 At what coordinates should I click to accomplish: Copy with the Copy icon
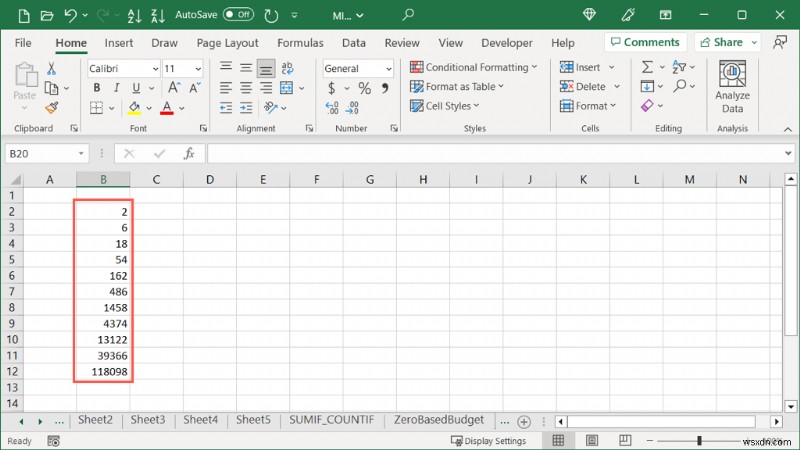coord(52,88)
